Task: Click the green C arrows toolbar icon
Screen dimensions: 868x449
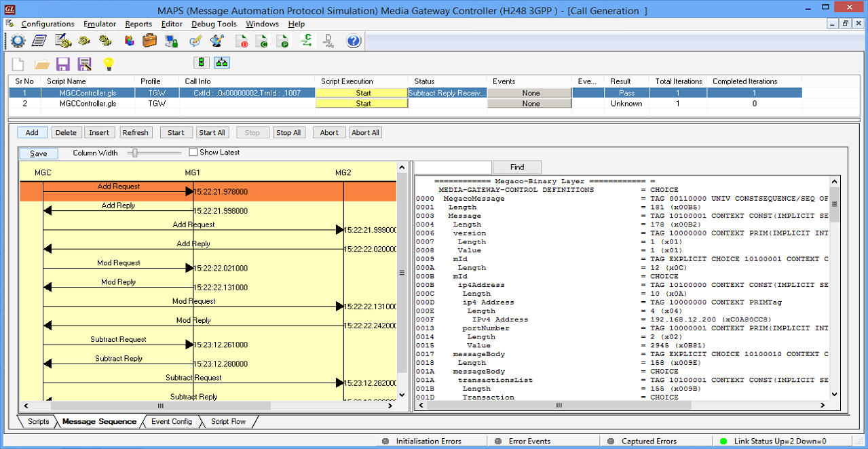Action: [x=307, y=41]
